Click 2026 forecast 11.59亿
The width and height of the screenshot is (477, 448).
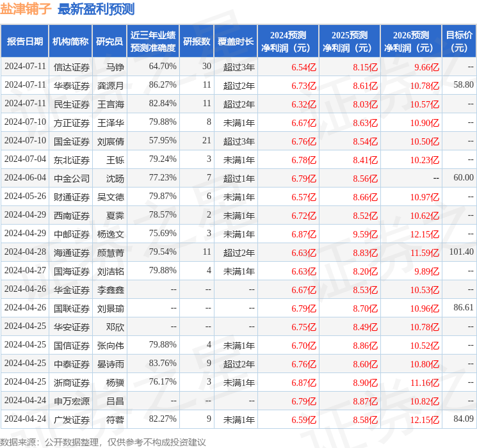click(424, 252)
